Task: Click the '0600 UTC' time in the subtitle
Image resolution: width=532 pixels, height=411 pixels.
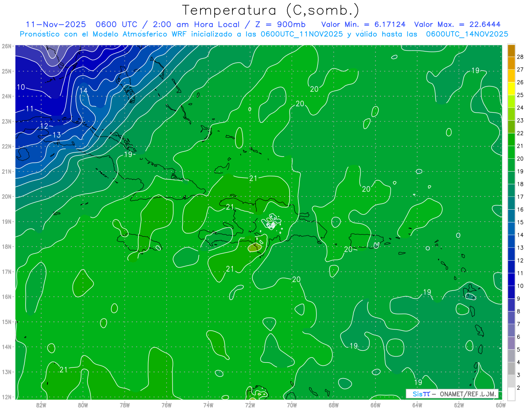Action: [x=116, y=24]
